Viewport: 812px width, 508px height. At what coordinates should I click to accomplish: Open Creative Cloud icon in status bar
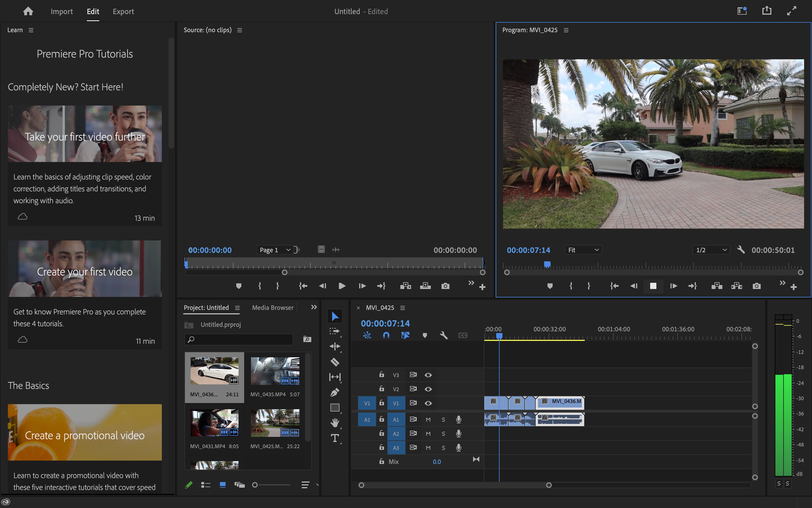coord(6,502)
